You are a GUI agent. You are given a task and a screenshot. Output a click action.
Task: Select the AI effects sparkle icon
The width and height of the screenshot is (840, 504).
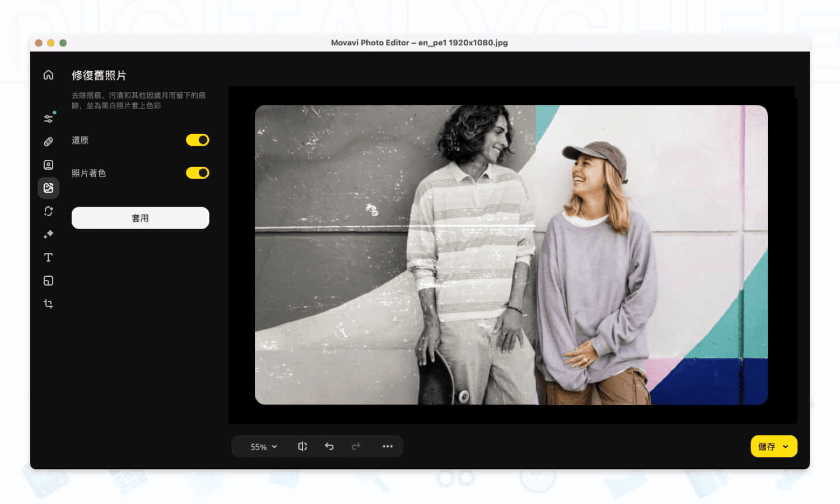(x=48, y=234)
